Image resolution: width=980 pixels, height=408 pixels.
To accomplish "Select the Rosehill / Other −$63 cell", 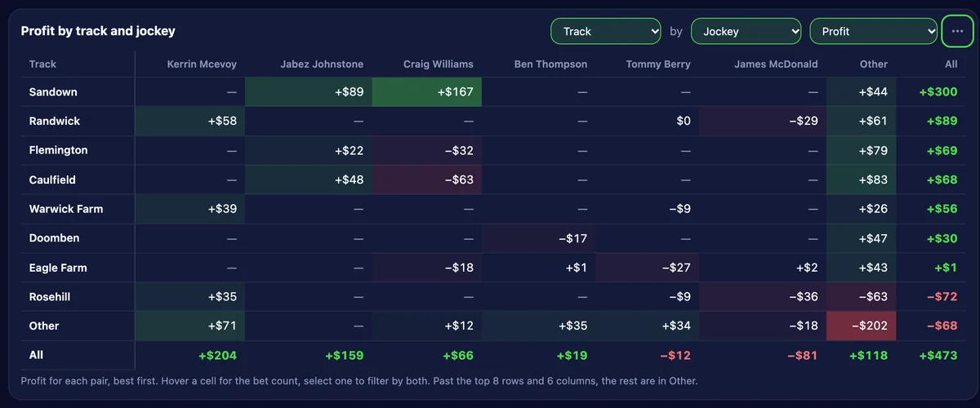I will coord(862,297).
